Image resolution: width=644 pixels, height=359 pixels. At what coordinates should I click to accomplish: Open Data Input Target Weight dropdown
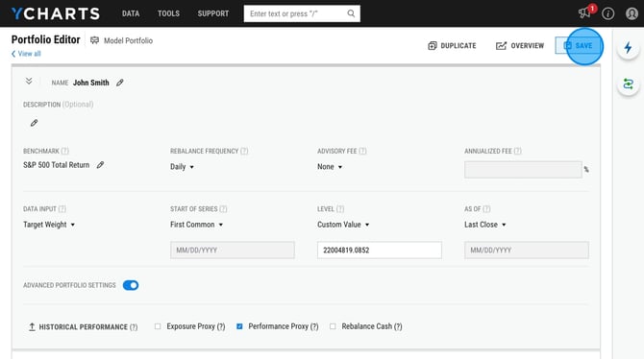[x=49, y=225]
